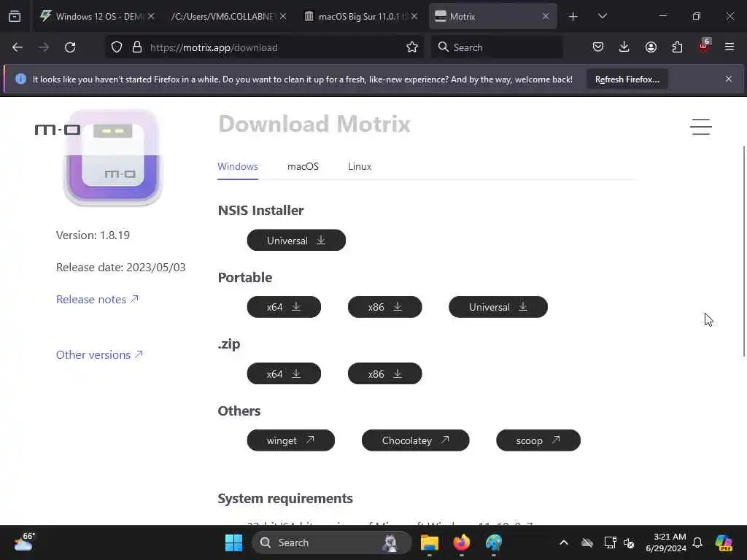Switch to the macOS download tab

(x=303, y=167)
